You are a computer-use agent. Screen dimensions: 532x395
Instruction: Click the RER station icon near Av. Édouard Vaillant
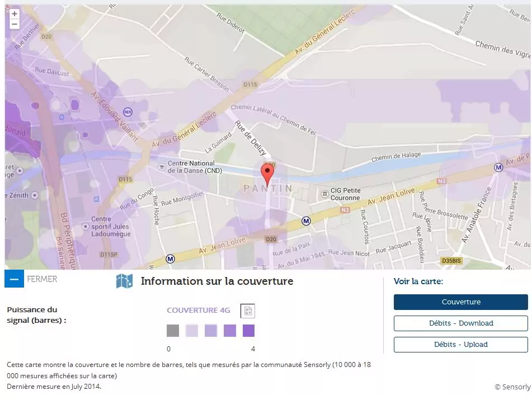tap(128, 112)
